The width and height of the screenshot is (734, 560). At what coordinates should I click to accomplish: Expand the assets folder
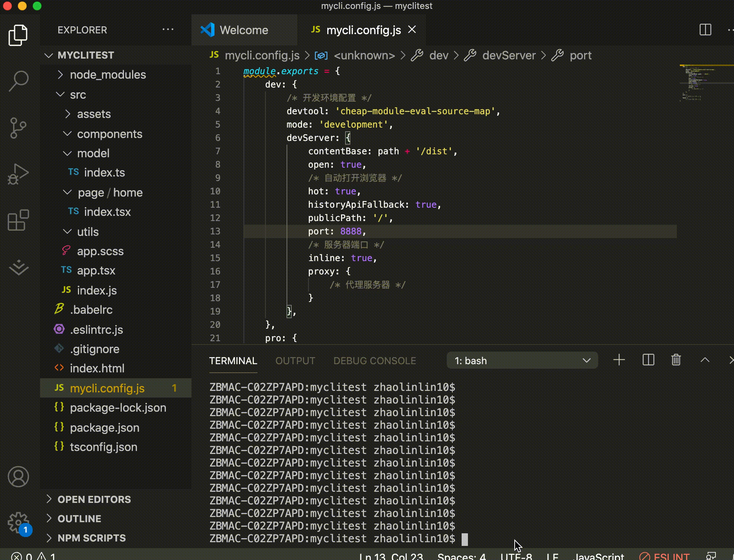click(115, 114)
